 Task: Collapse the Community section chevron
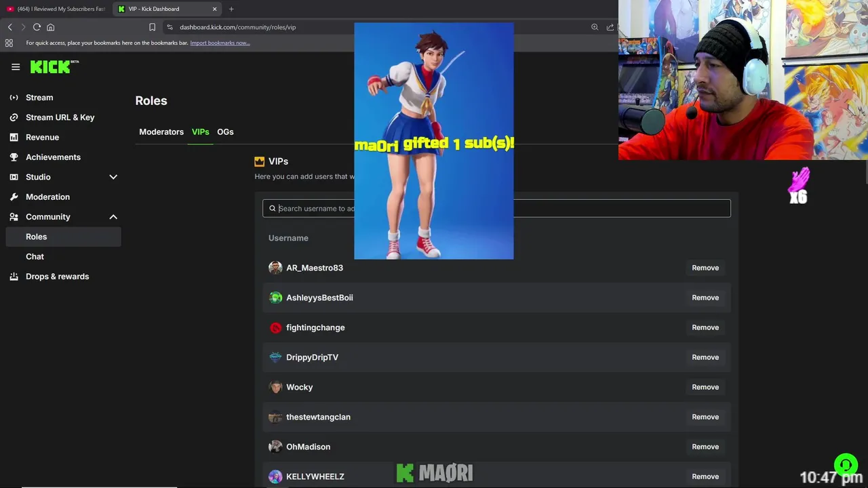point(113,217)
